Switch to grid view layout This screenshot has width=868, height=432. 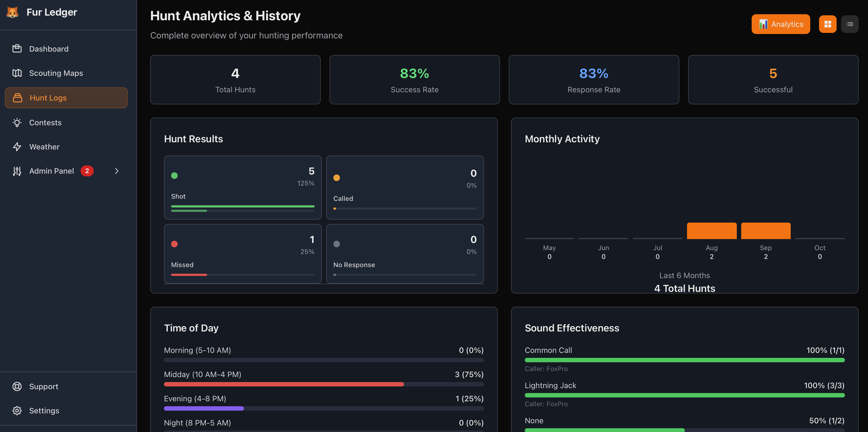point(827,24)
